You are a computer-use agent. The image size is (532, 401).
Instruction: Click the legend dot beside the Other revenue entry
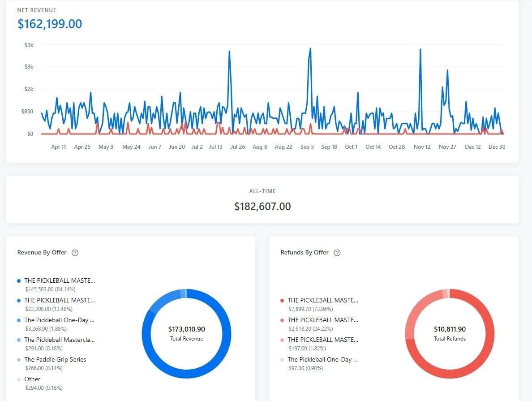[x=19, y=379]
